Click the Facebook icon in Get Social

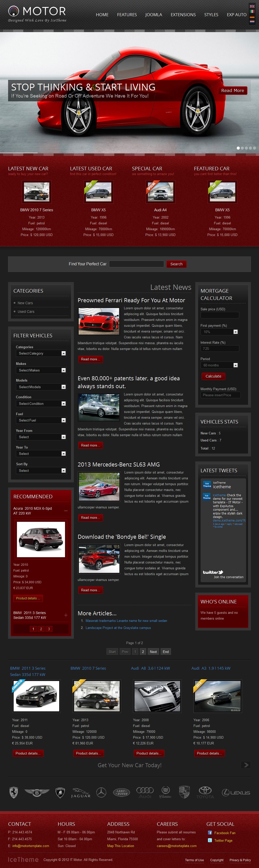(210, 833)
